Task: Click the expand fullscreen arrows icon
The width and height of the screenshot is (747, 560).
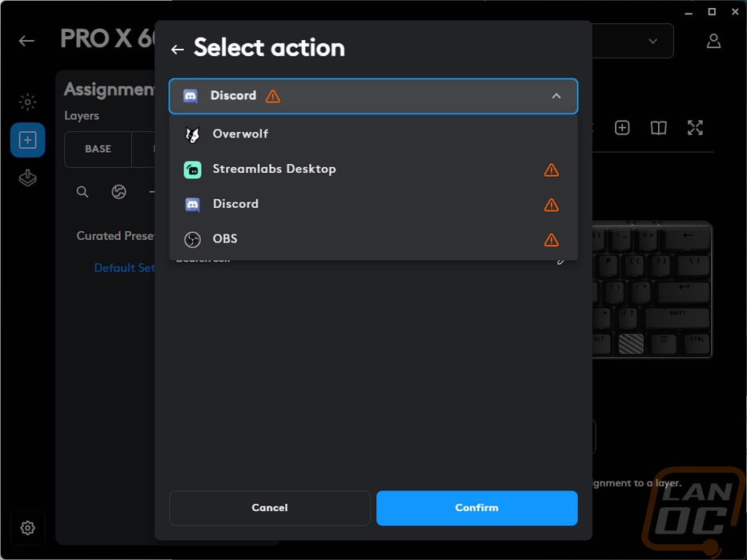Action: [695, 128]
